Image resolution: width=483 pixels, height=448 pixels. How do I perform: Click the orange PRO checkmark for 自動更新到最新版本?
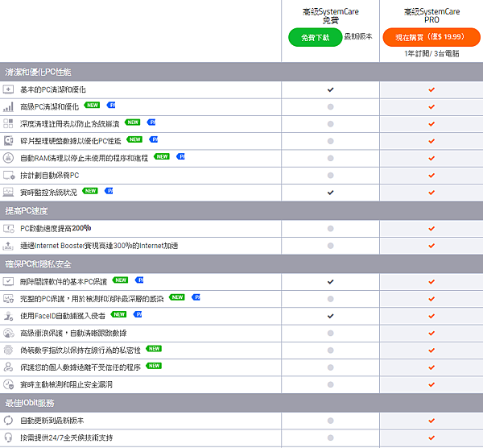click(431, 421)
